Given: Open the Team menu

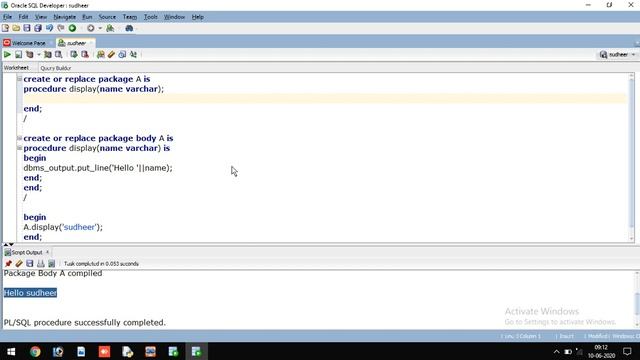Looking at the screenshot, I should [x=130, y=17].
